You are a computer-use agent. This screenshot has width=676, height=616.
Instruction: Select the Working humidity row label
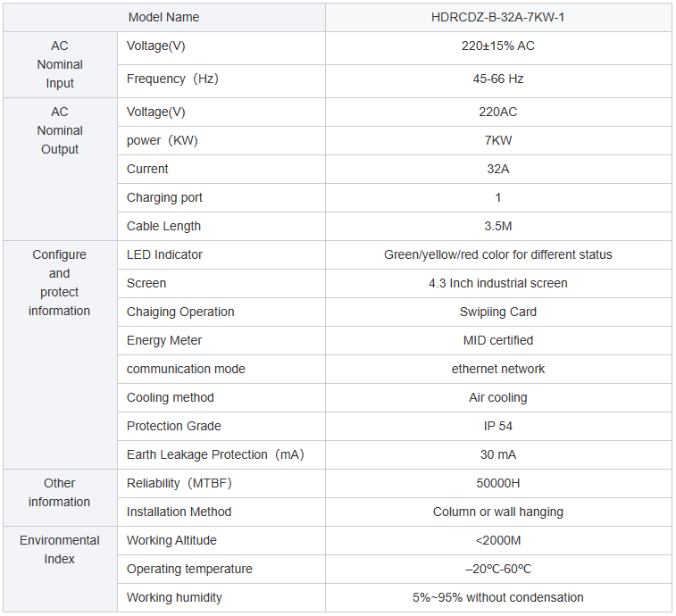tap(174, 597)
